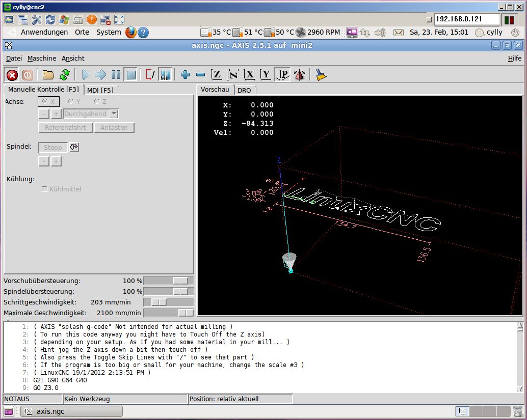Toggle optional pause M1 icon

click(165, 74)
